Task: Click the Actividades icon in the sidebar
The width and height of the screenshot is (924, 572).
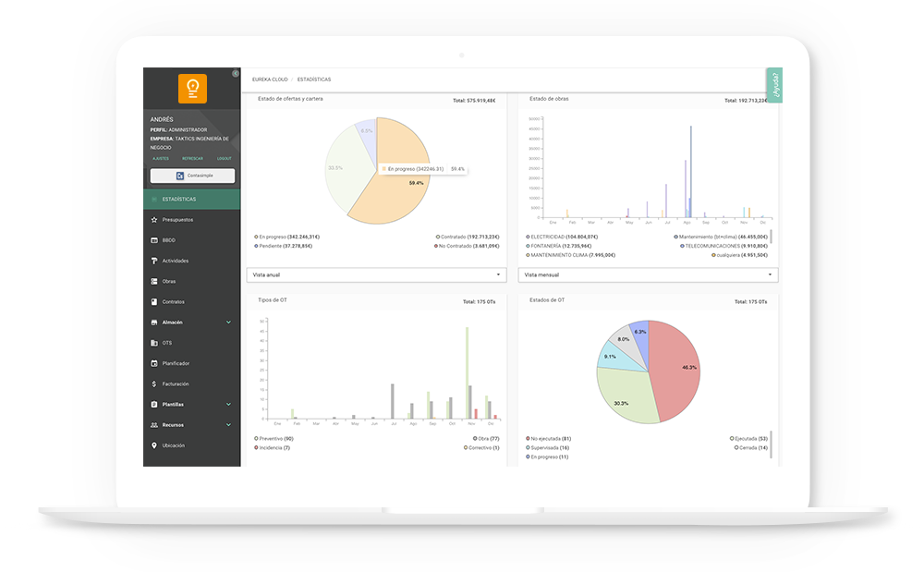Action: [153, 260]
